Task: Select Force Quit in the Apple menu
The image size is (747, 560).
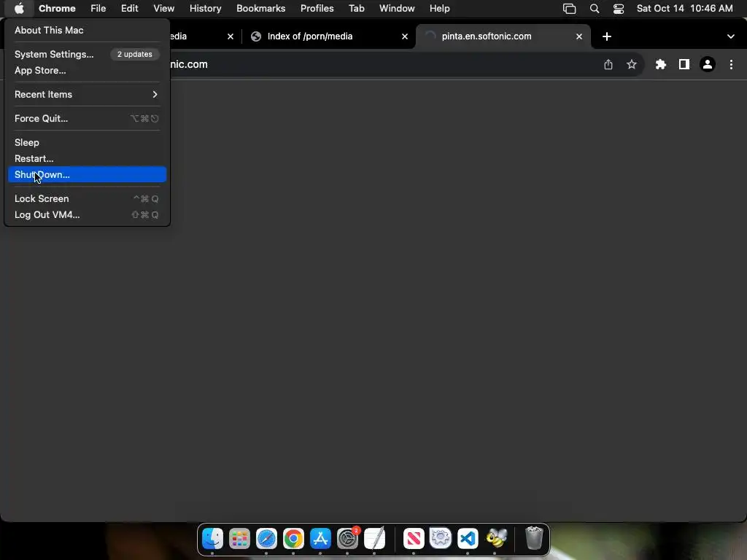Action: click(x=87, y=119)
